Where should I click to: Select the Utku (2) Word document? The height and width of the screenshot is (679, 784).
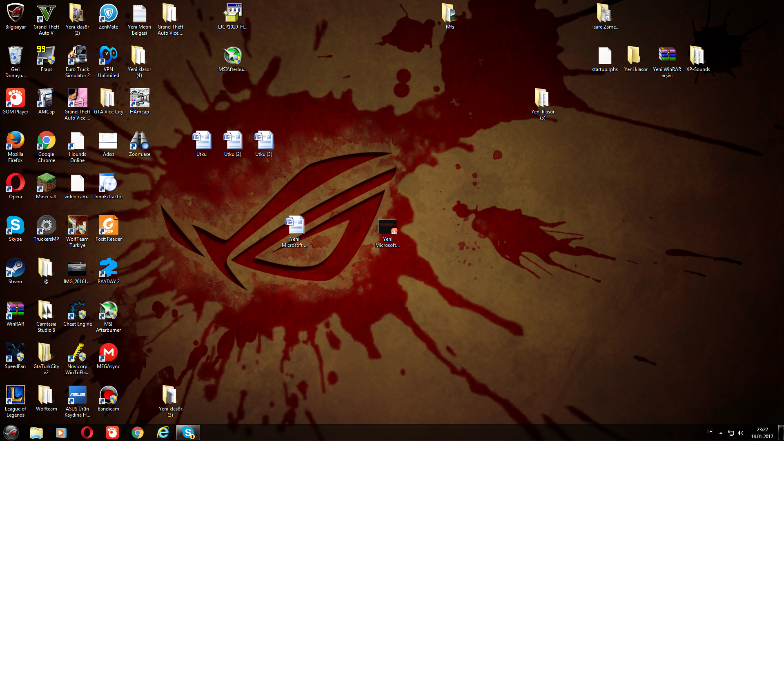coord(232,141)
